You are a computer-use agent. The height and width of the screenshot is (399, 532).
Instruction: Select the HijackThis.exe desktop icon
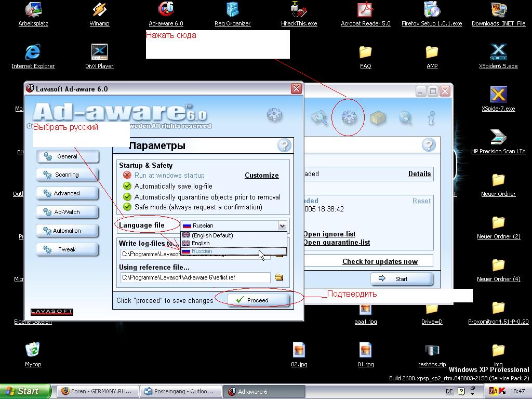tap(299, 14)
